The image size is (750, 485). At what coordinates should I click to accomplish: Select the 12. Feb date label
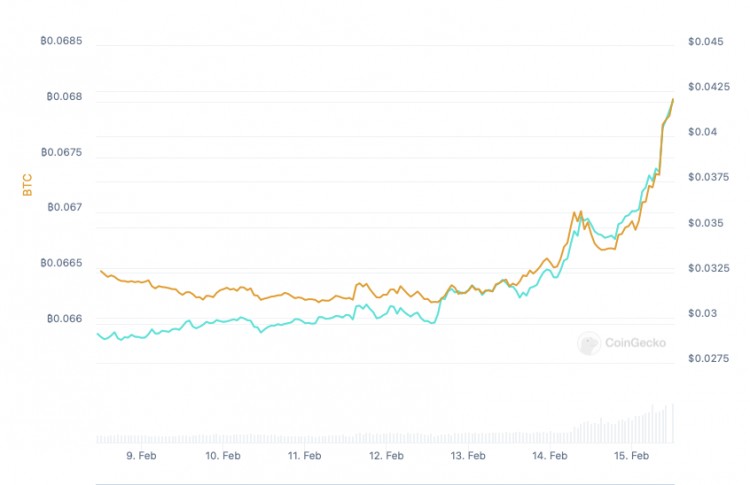click(x=386, y=456)
